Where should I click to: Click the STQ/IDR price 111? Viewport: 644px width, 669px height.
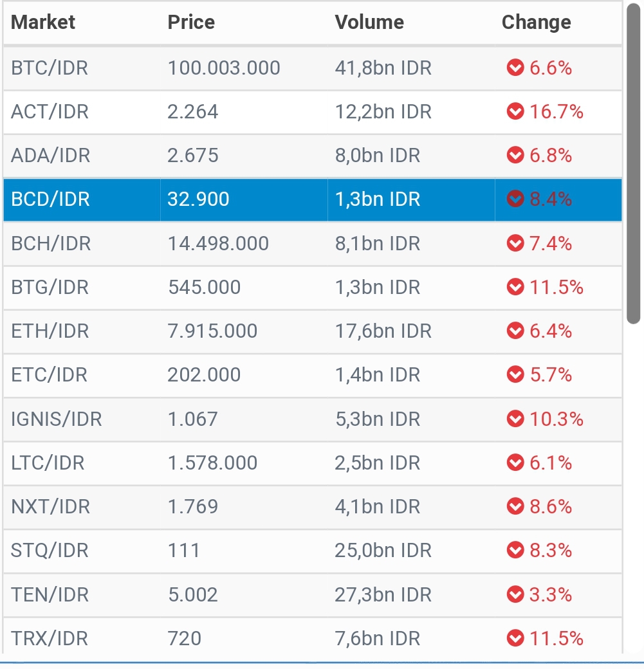[183, 551]
